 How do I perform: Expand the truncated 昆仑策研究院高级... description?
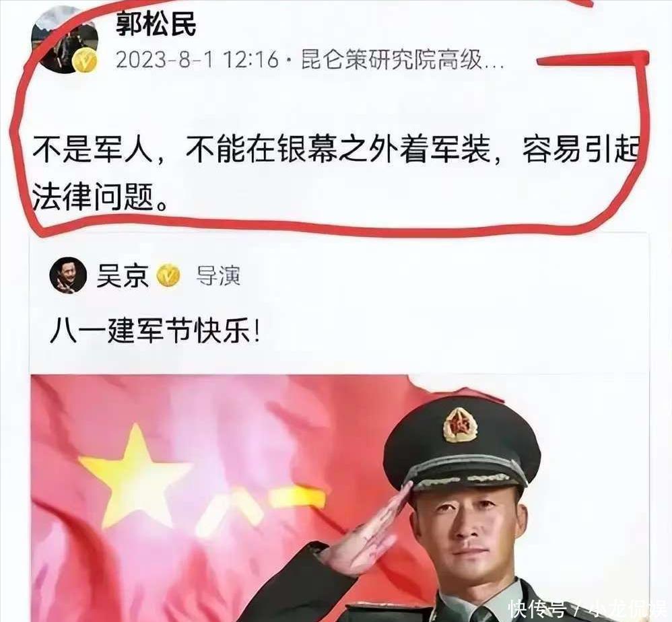click(x=402, y=59)
